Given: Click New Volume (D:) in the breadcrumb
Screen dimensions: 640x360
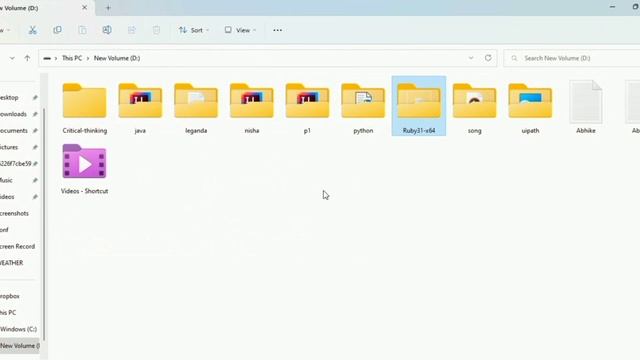Looking at the screenshot, I should point(117,58).
